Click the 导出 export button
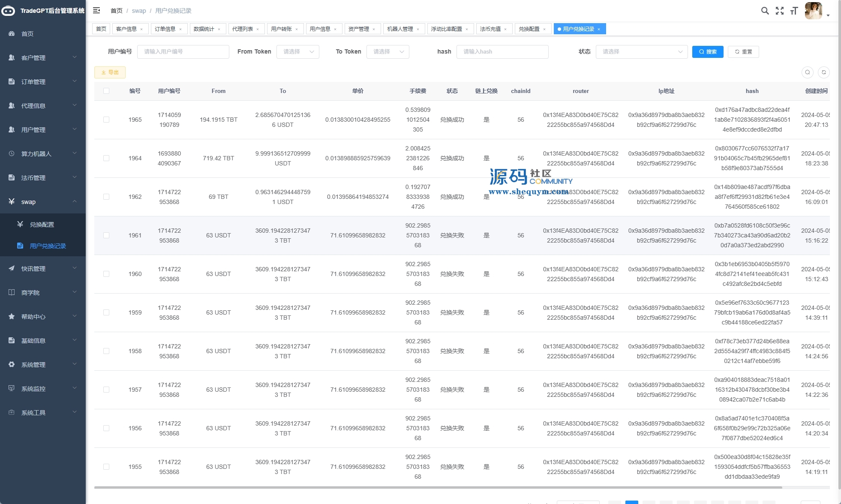 [x=110, y=72]
